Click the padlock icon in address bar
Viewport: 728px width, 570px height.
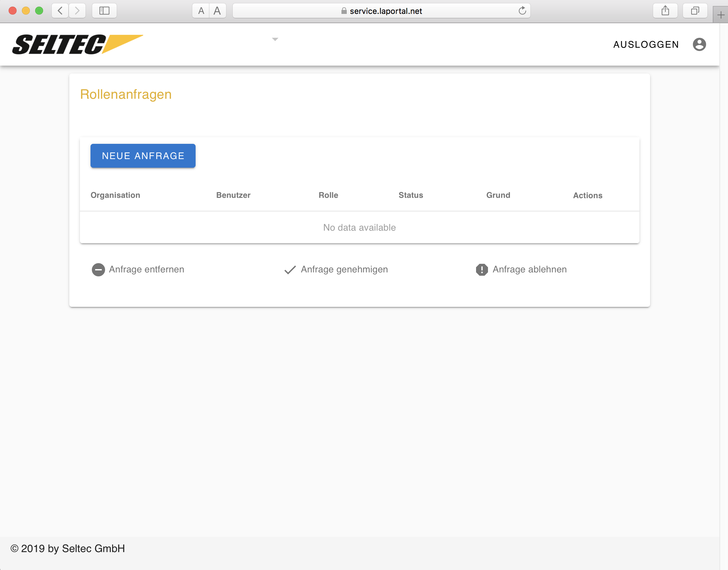pyautogui.click(x=344, y=11)
